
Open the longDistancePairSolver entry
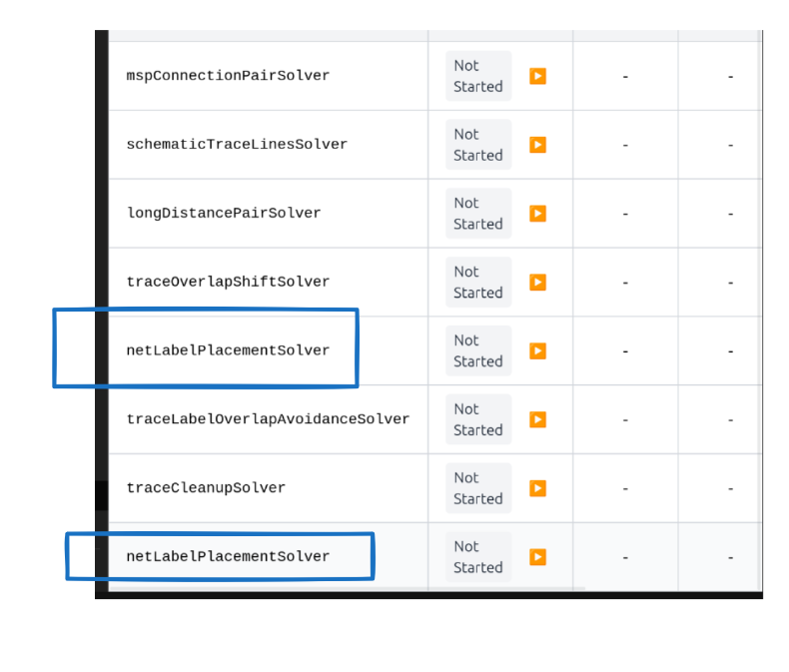tap(224, 213)
